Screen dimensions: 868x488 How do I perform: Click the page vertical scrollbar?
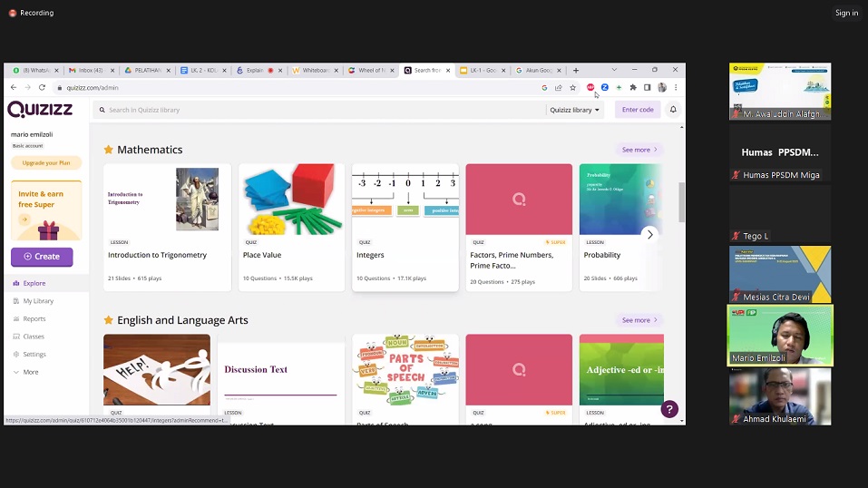(x=681, y=202)
